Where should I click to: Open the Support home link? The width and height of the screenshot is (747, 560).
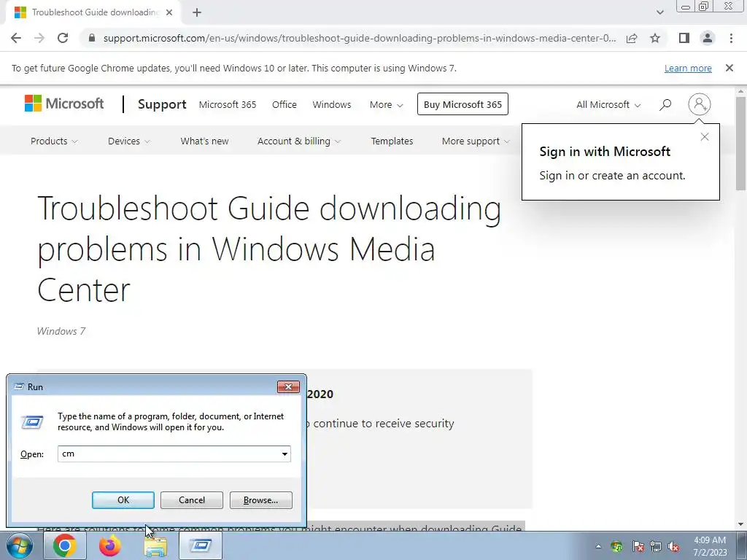coord(162,104)
